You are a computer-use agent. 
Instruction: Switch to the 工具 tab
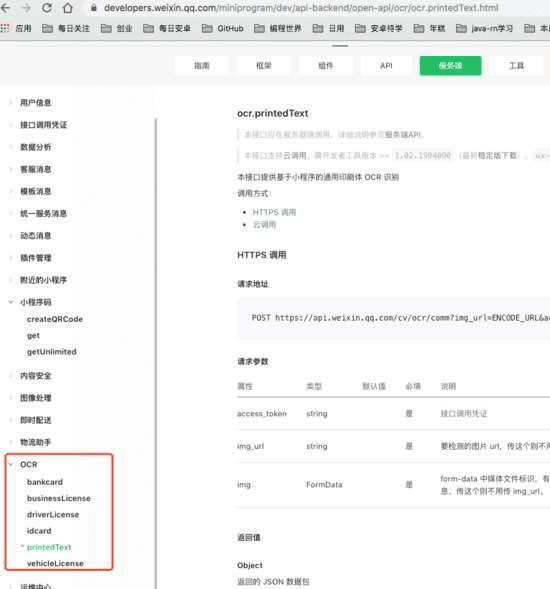pos(516,66)
